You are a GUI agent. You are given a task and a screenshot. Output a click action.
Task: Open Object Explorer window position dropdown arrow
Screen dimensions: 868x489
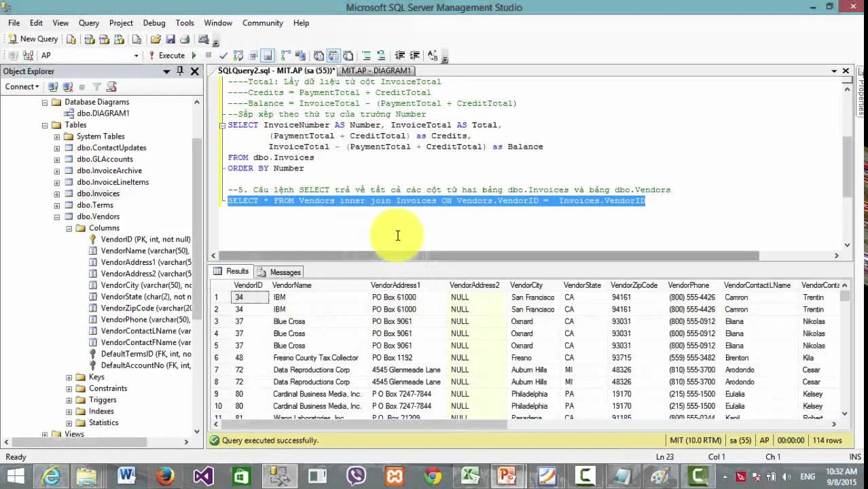166,71
